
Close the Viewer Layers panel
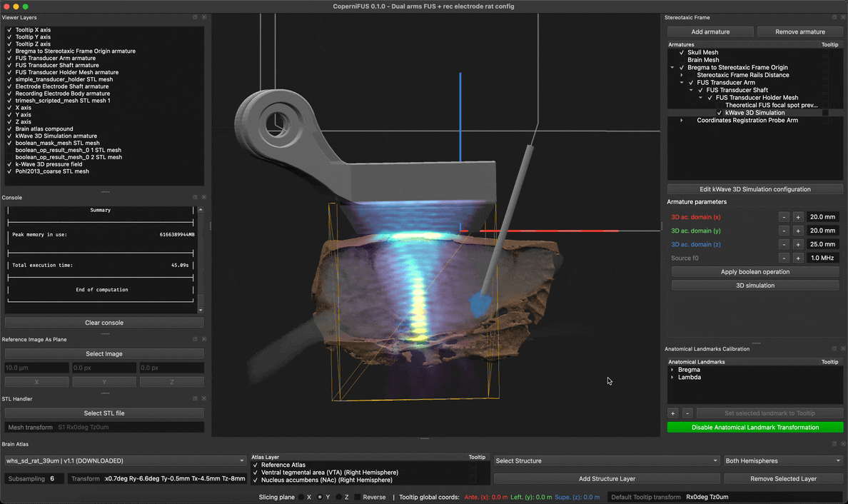click(x=204, y=17)
